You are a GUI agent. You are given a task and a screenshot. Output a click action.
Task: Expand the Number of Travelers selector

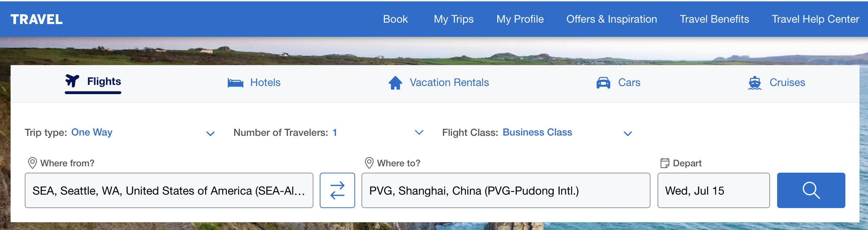click(x=419, y=133)
